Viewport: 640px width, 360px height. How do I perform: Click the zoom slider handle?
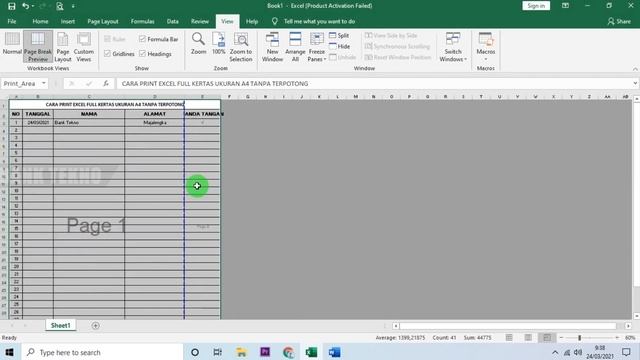tap(579, 338)
